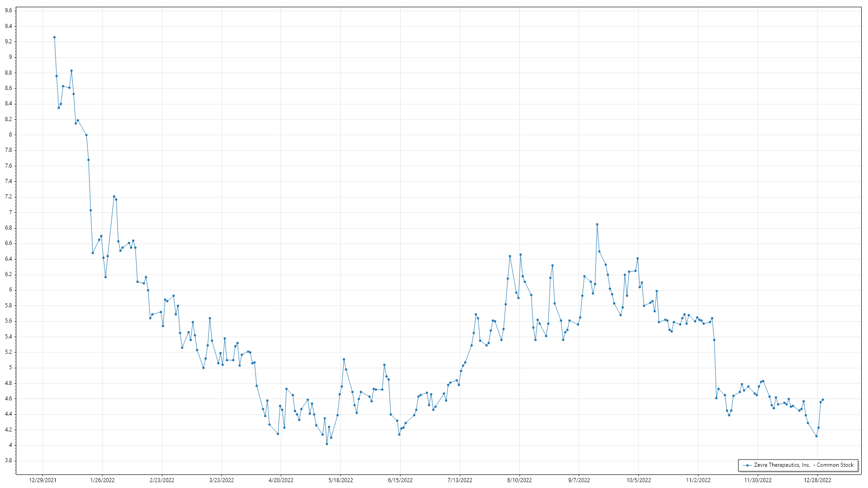Image resolution: width=868 pixels, height=488 pixels.
Task: Click the 12/28/2022 x-axis date label
Action: tap(817, 480)
